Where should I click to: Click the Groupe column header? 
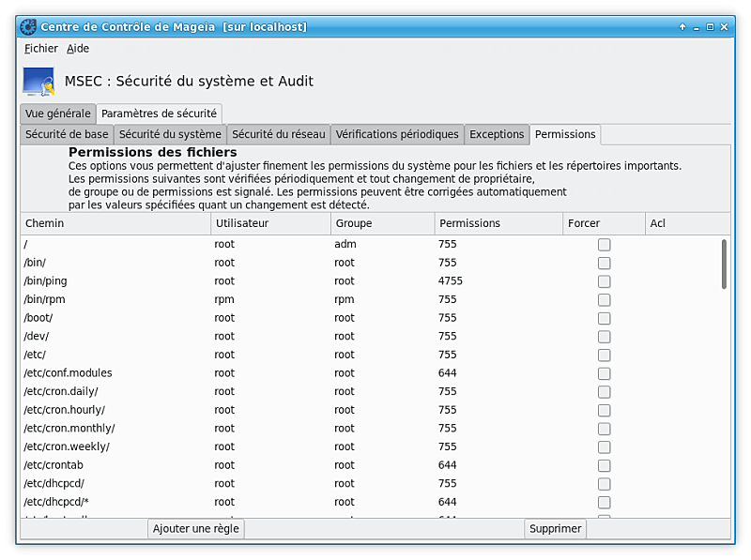tap(383, 223)
